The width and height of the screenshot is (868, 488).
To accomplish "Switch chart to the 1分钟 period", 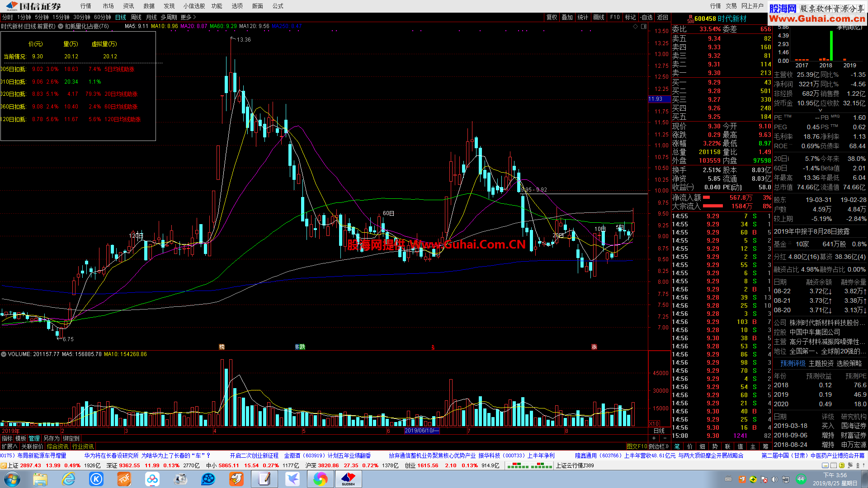I will coord(24,17).
